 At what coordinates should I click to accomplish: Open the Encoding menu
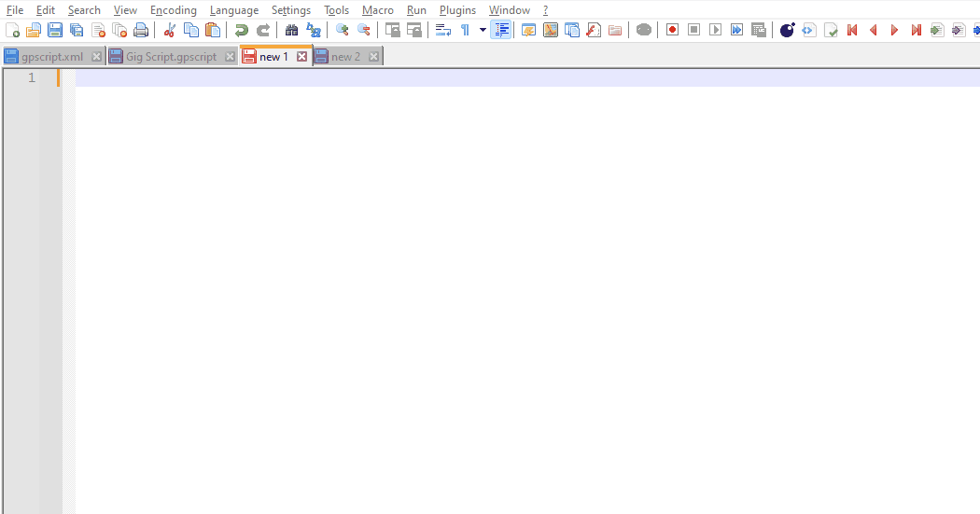click(173, 10)
